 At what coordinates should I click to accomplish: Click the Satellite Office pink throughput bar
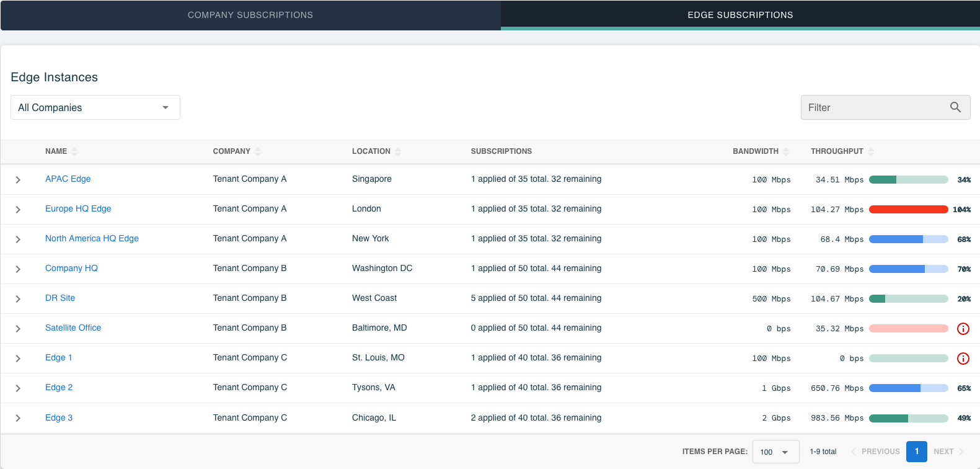[x=909, y=329]
